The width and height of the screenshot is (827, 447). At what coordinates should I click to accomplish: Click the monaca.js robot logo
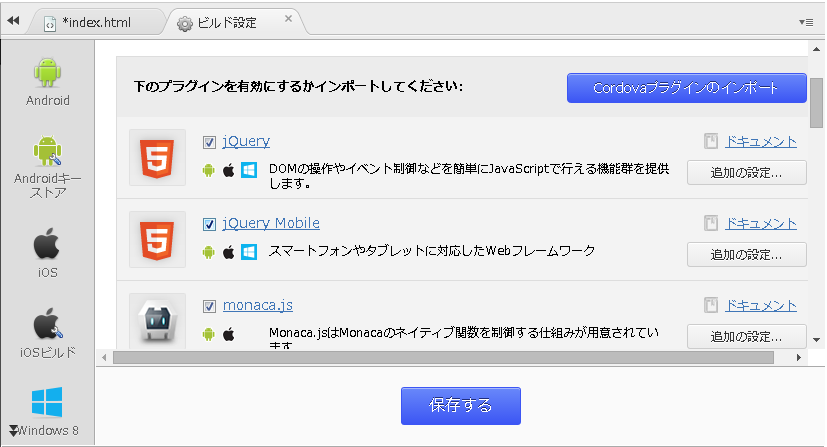[157, 320]
